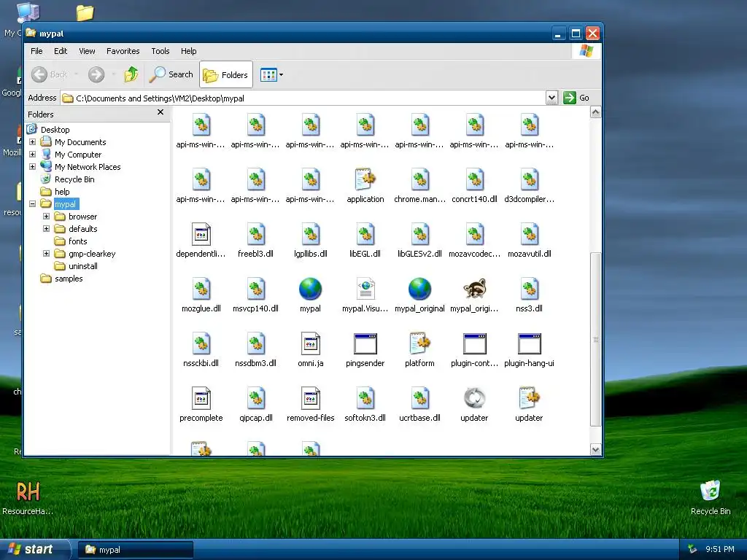The image size is (747, 560).
Task: Select the precomplete file
Action: click(x=201, y=399)
